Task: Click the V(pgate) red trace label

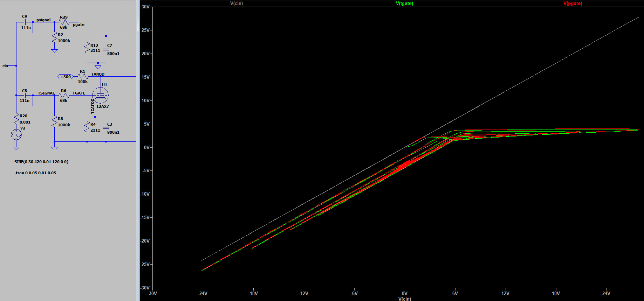Action: [x=573, y=3]
